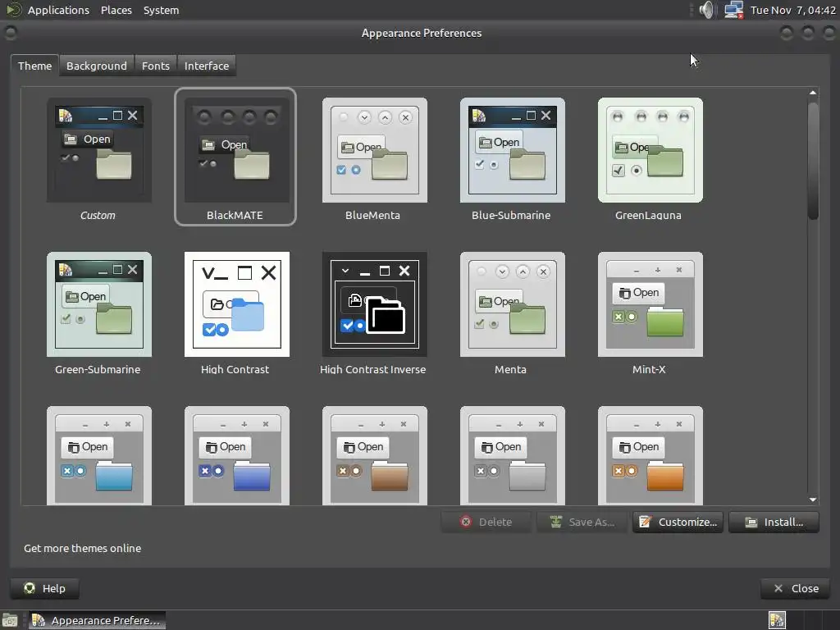Open the Applications menu
Screen dimensions: 840x630
click(58, 10)
